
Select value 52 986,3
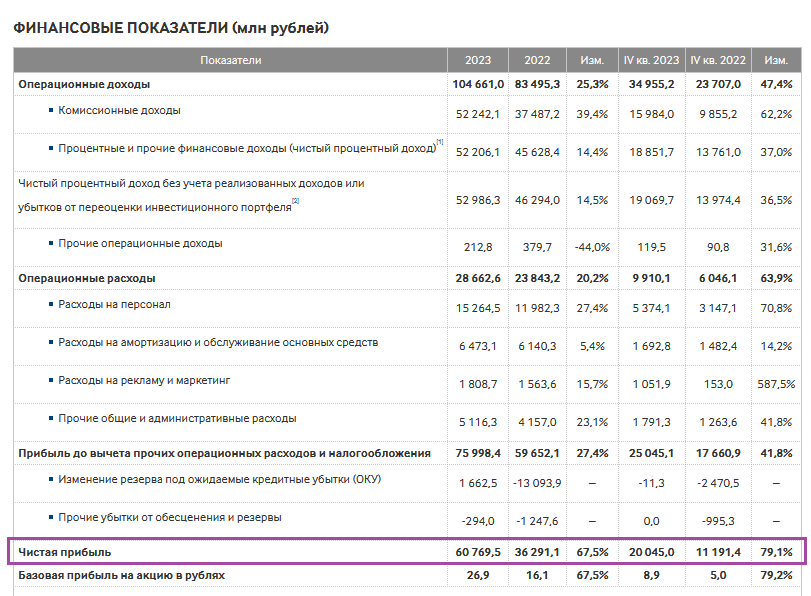pos(478,200)
